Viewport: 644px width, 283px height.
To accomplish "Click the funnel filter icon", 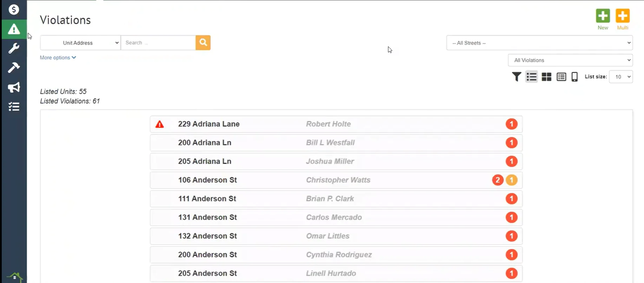I will pyautogui.click(x=516, y=77).
